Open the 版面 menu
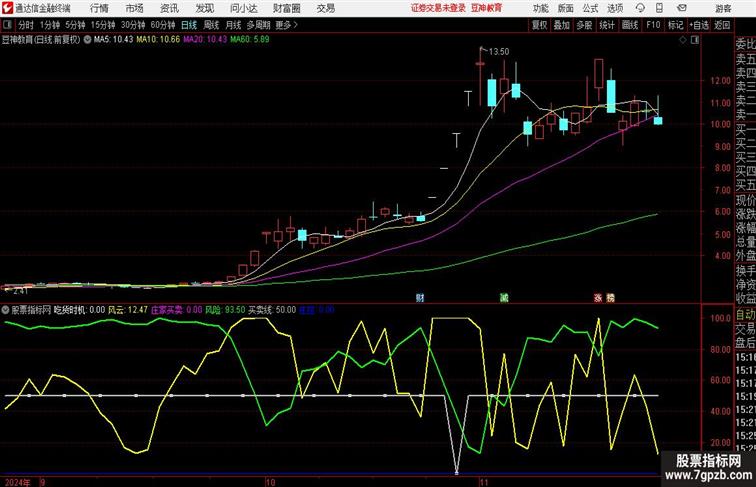The height and width of the screenshot is (487, 756). (566, 8)
